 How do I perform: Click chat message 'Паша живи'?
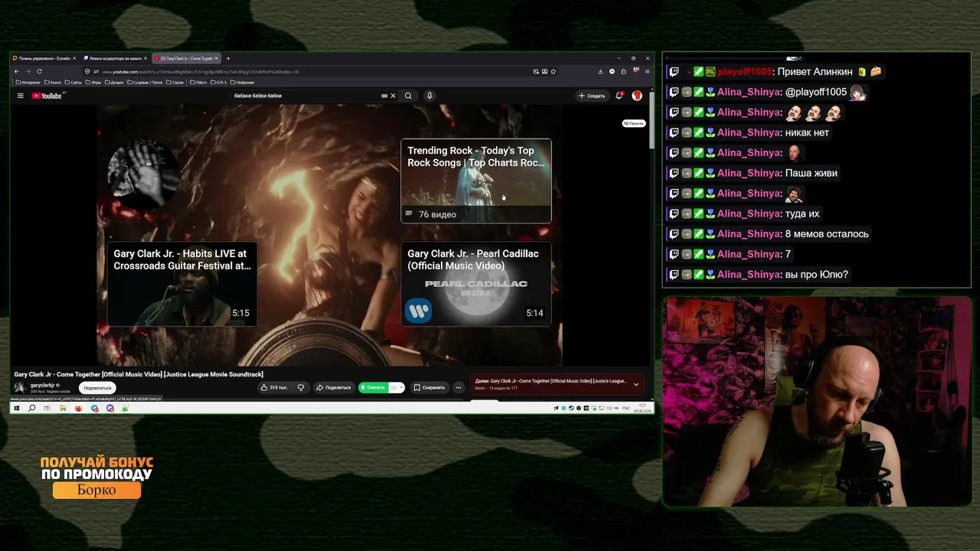click(812, 173)
